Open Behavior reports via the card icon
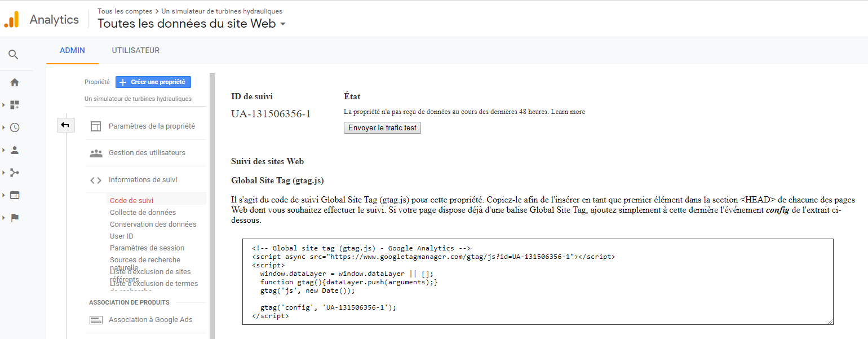 pos(15,195)
